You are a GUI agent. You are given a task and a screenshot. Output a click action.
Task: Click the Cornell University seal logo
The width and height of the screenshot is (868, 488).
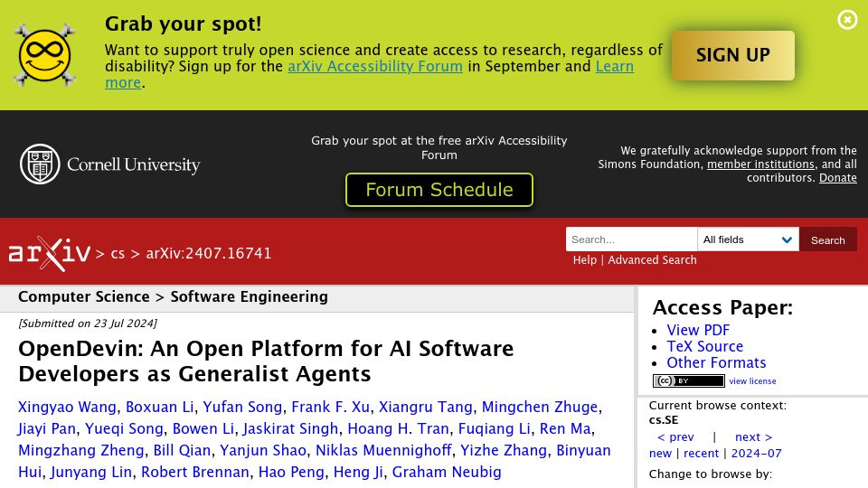40,164
